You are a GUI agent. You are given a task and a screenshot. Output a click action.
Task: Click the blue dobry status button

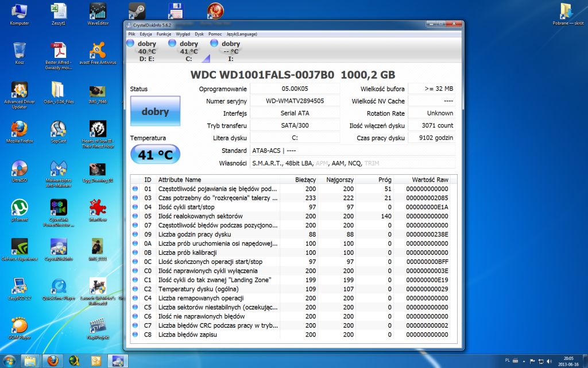[155, 111]
